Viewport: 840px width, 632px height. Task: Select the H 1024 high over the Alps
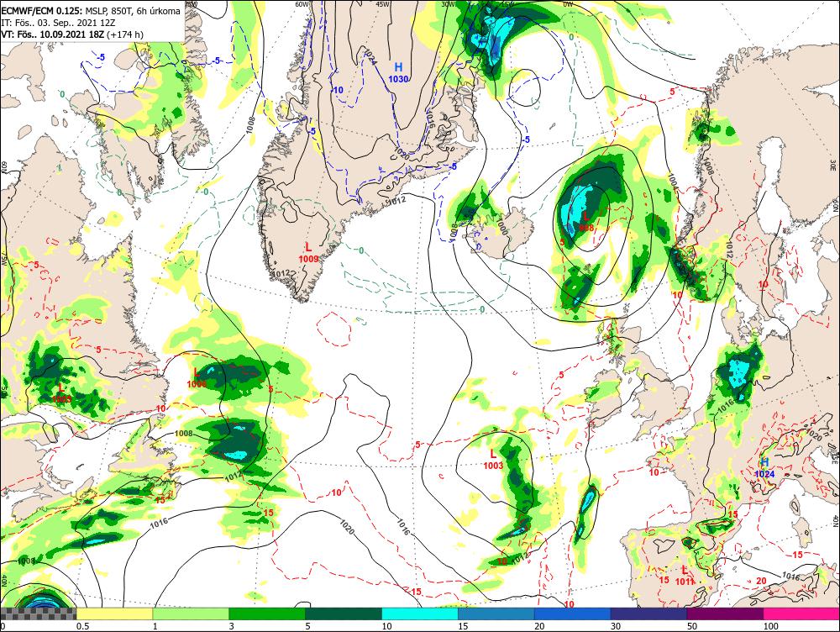tap(764, 467)
